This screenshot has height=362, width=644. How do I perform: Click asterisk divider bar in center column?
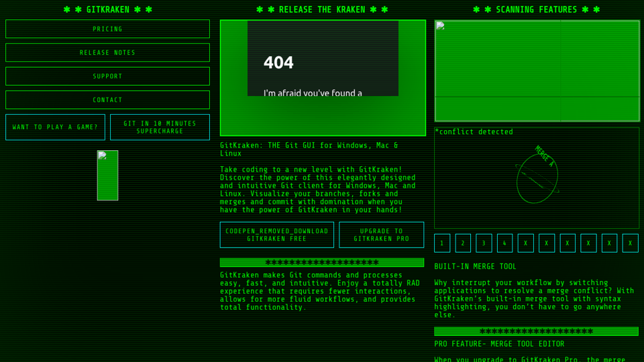322,262
